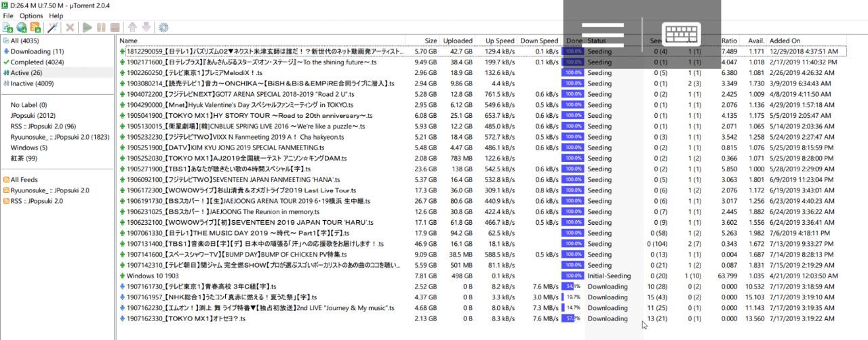The width and height of the screenshot is (868, 340).
Task: Open the Create New Torrent wand icon
Action: (52, 28)
